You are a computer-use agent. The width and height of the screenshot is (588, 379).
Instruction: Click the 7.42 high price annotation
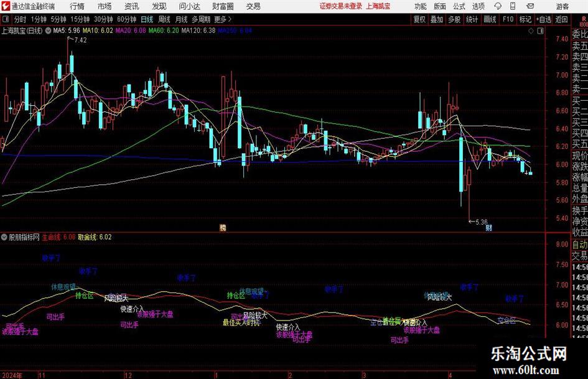[80, 40]
